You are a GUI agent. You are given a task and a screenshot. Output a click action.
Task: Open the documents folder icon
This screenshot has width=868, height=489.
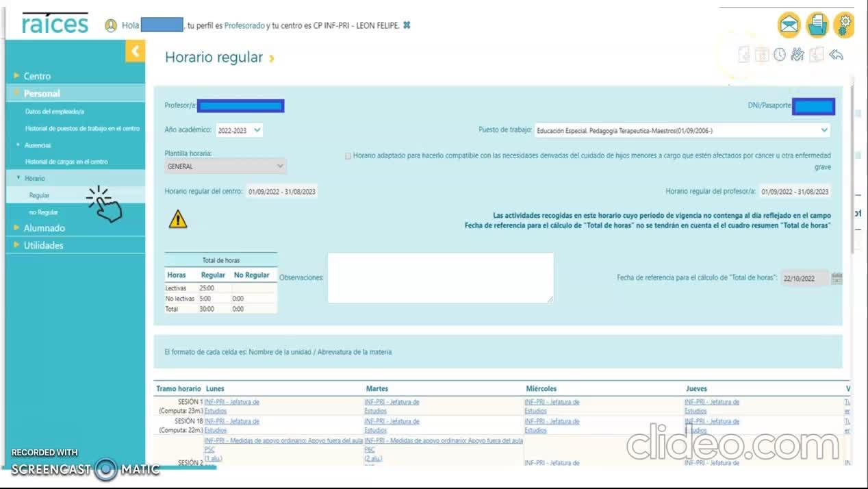tap(817, 26)
